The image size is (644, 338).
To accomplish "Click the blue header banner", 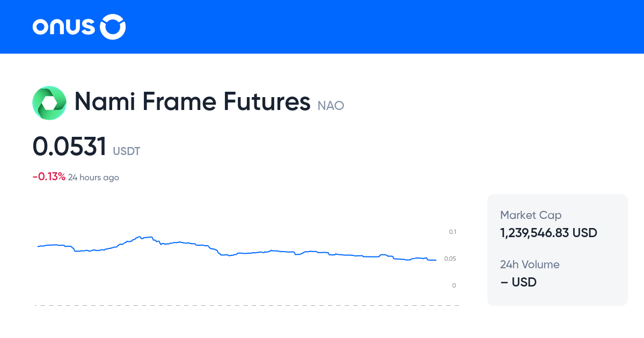I will pos(322,27).
